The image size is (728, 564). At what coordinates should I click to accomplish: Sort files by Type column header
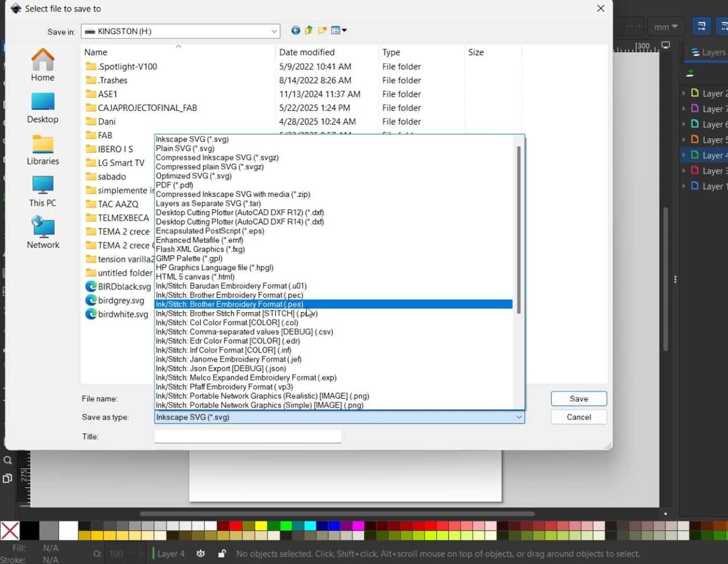coord(421,52)
